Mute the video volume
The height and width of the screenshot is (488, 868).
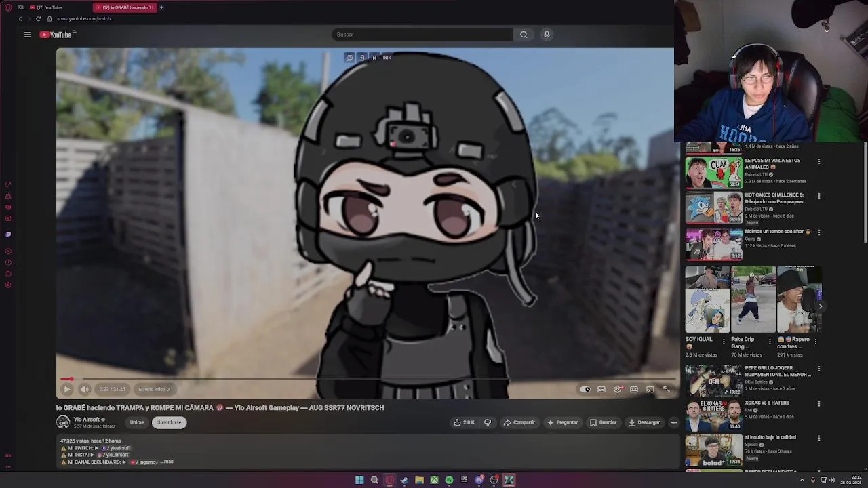85,389
